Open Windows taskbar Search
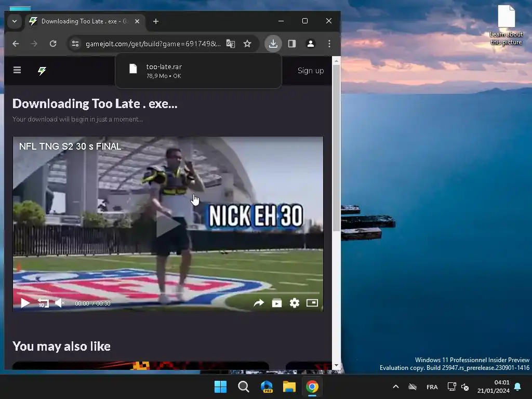Viewport: 532px width, 399px height. 244,387
